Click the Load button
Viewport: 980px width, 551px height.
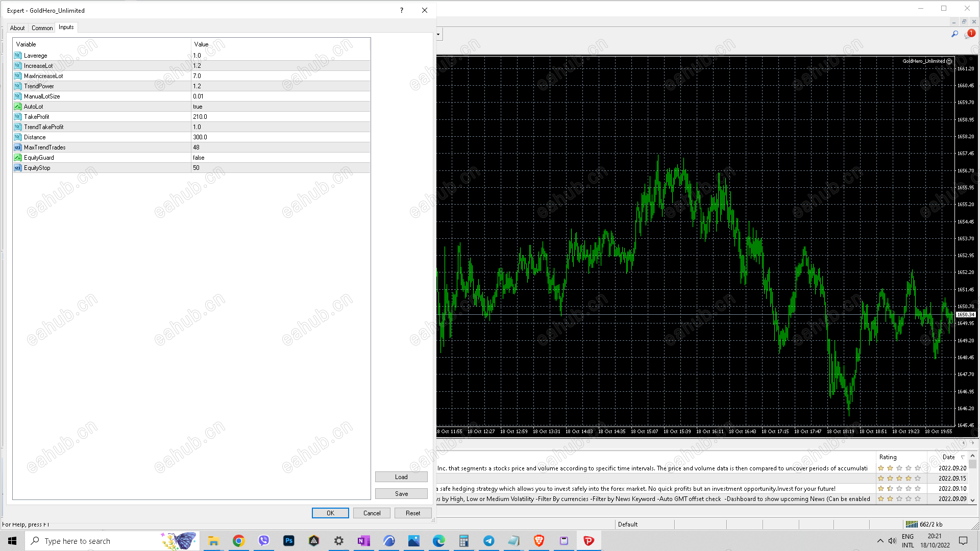pos(401,477)
